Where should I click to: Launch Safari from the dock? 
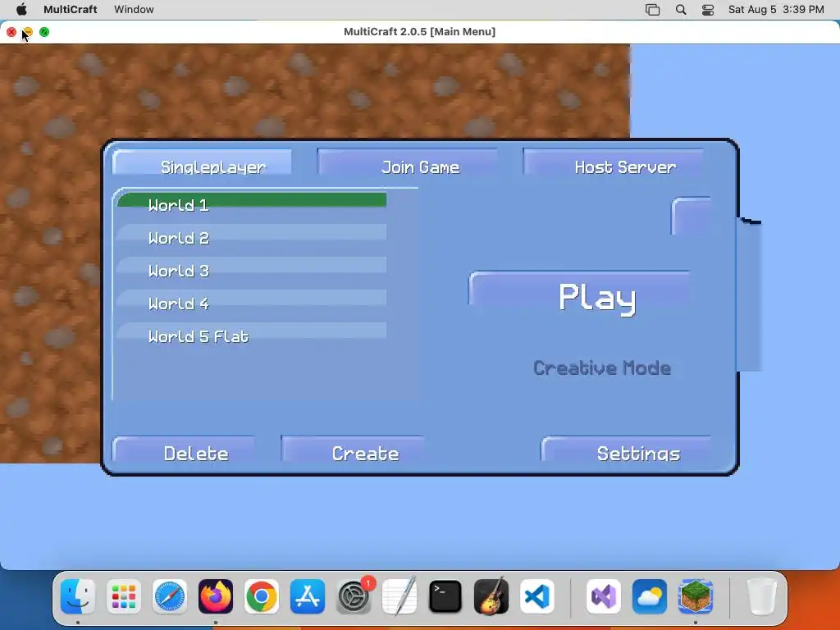[x=170, y=596]
